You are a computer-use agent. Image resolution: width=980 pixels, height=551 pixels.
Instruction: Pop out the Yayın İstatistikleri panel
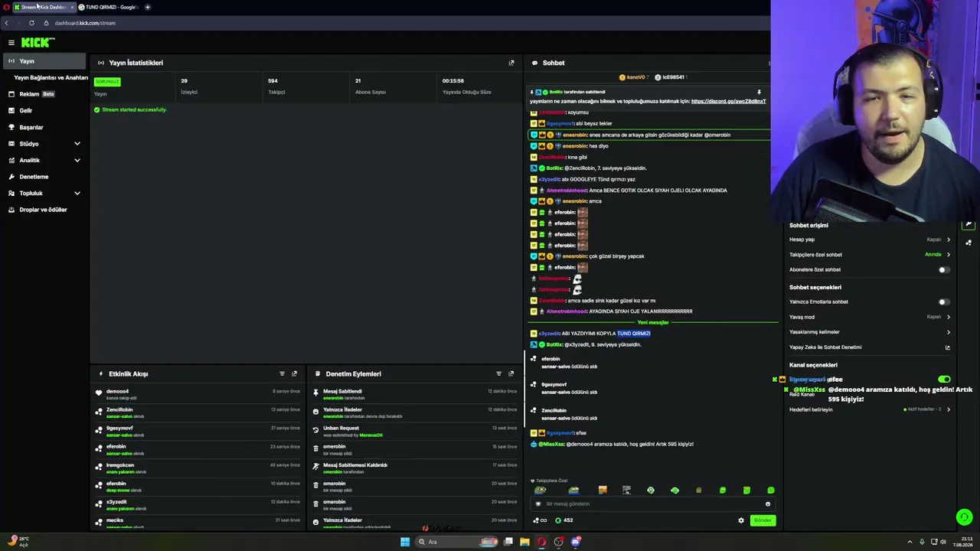click(x=511, y=63)
